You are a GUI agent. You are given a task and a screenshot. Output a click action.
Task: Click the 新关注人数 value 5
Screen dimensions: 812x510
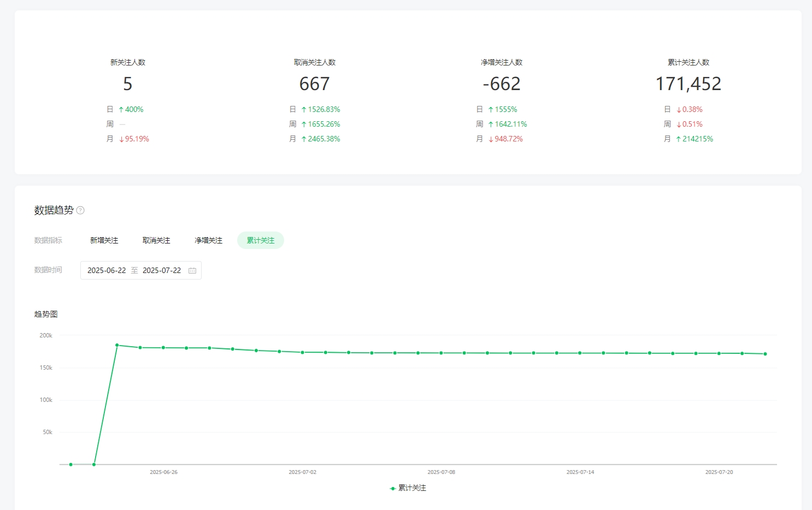tap(127, 84)
